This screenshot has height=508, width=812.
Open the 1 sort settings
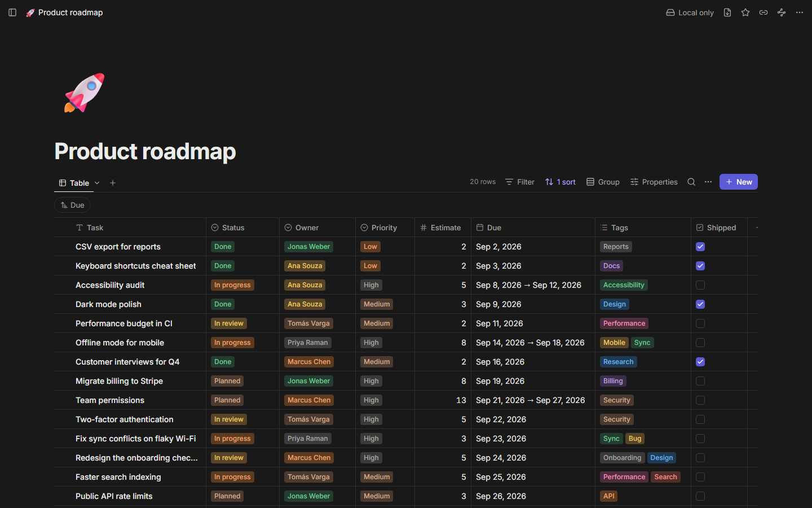tap(561, 182)
